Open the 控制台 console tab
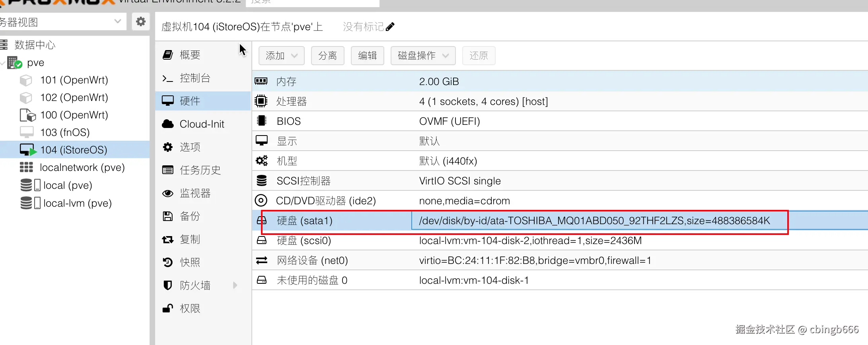This screenshot has height=345, width=868. [x=203, y=78]
